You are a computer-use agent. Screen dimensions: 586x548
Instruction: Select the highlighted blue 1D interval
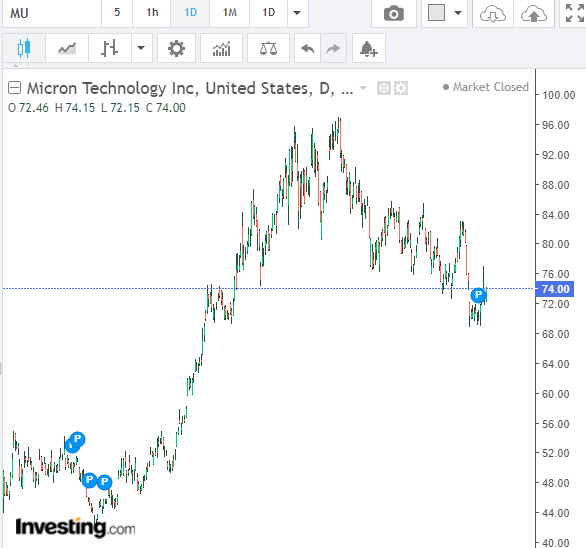coord(190,13)
